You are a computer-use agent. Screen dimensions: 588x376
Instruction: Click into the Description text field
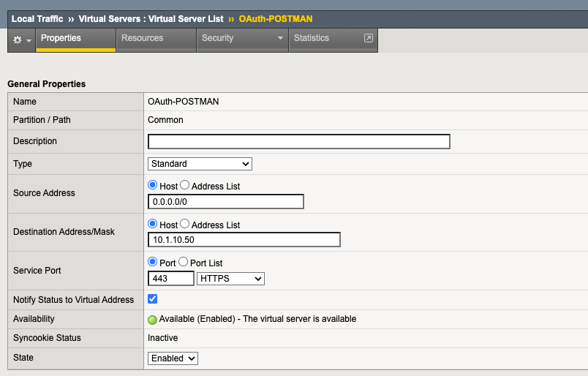(x=298, y=142)
